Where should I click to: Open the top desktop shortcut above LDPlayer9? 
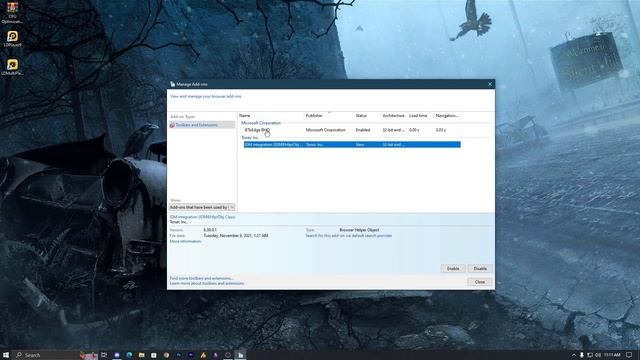tap(12, 12)
